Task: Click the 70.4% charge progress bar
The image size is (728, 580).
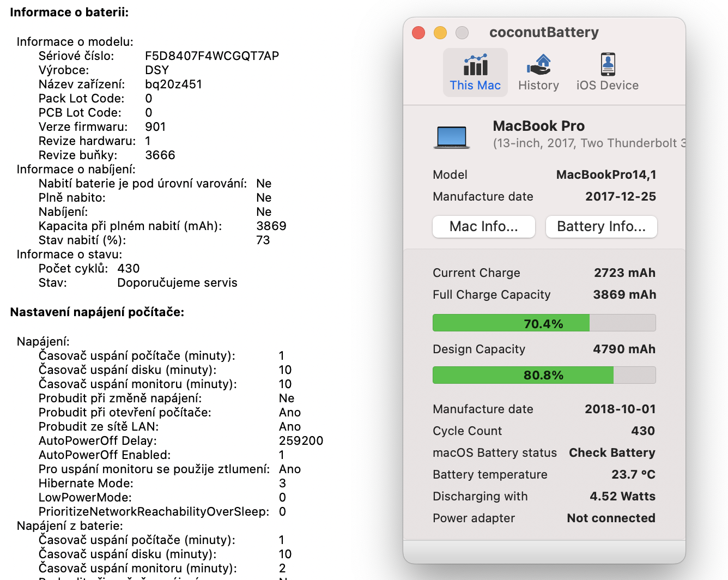Action: click(544, 323)
